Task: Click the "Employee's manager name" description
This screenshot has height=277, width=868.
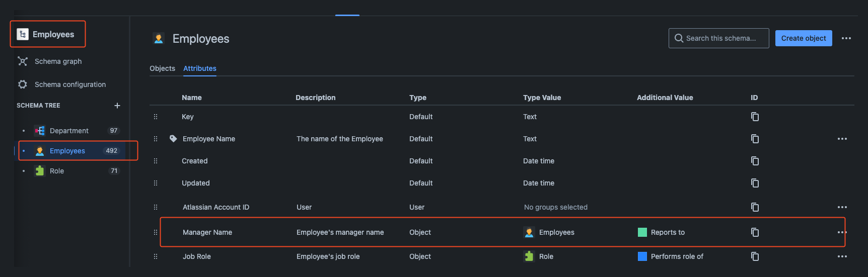Action: 340,232
